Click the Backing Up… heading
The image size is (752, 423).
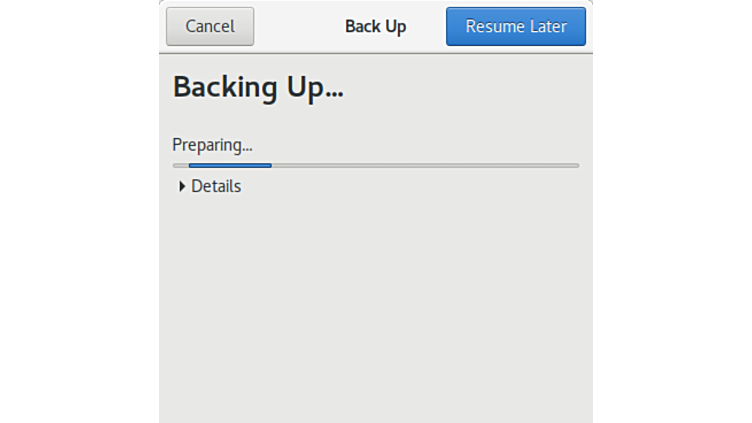[258, 87]
